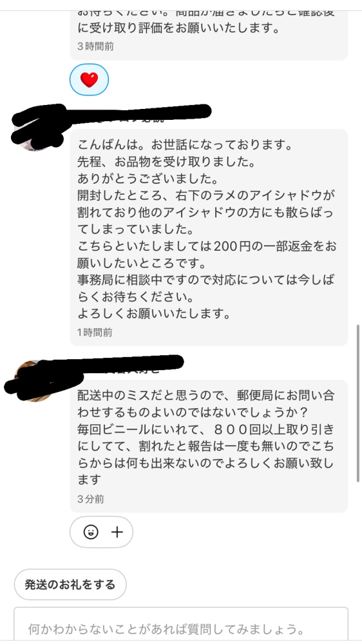
Task: Select the 3時間前 timestamp
Action: (95, 46)
